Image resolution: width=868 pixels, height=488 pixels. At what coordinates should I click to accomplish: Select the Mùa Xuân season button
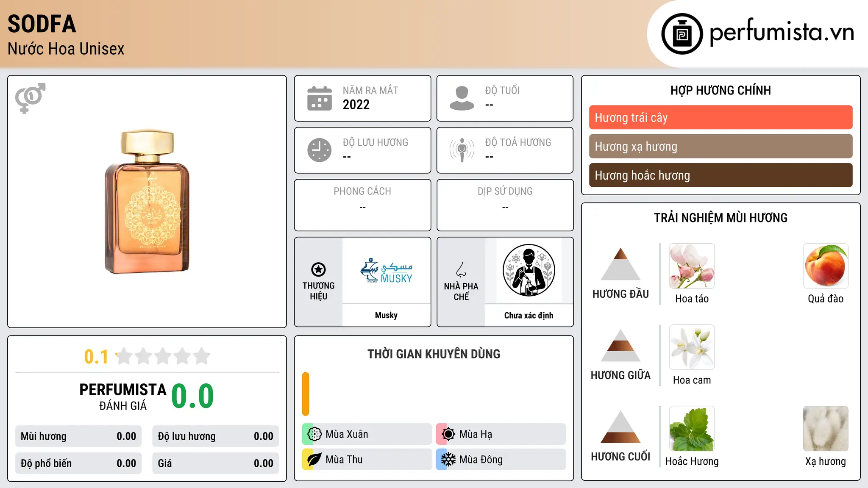(x=367, y=434)
